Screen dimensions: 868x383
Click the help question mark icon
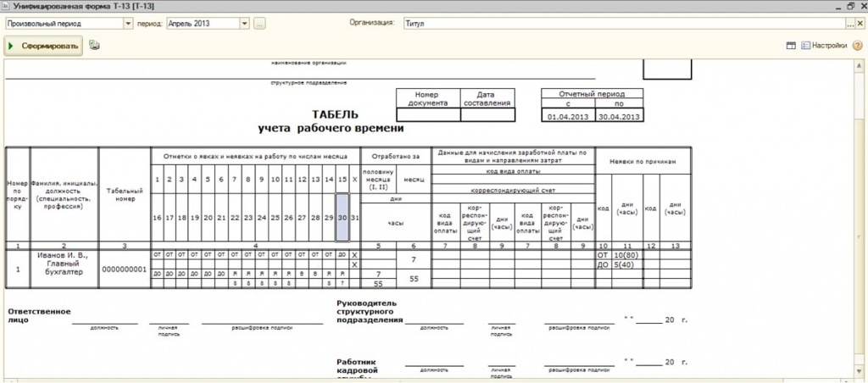point(858,46)
